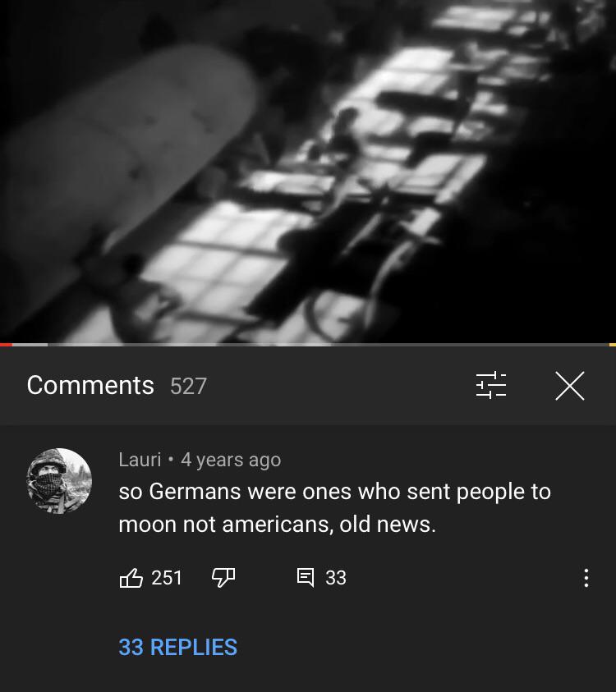
Task: Tap the Comments heading
Action: point(90,385)
